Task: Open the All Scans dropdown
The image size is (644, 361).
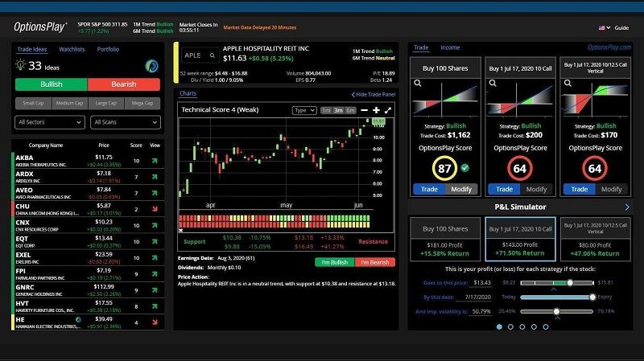Action: pyautogui.click(x=126, y=122)
